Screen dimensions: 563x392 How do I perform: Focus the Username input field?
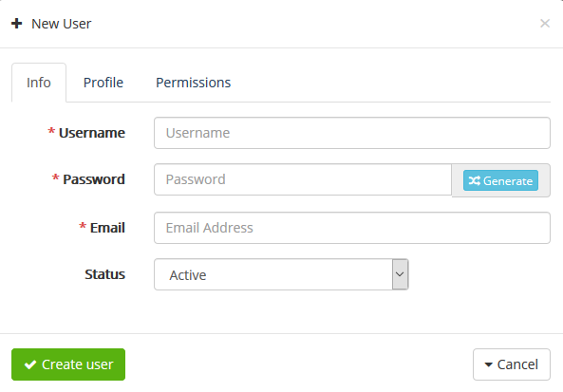(352, 133)
